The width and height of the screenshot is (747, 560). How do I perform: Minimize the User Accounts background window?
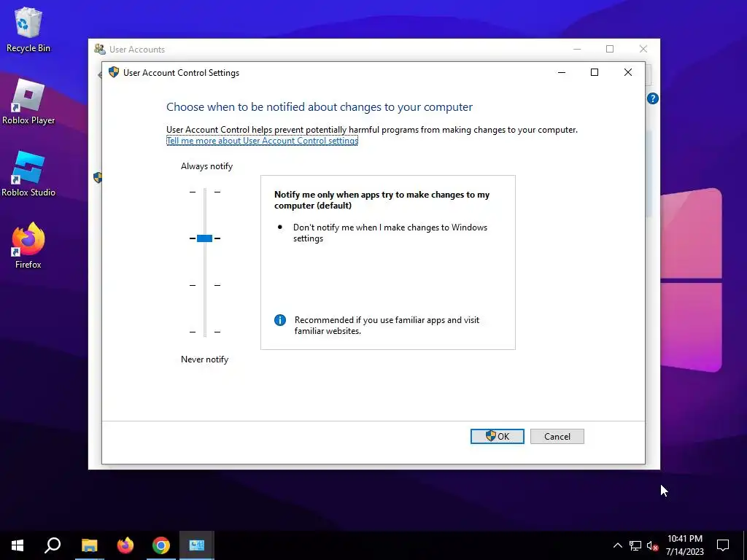coord(577,49)
